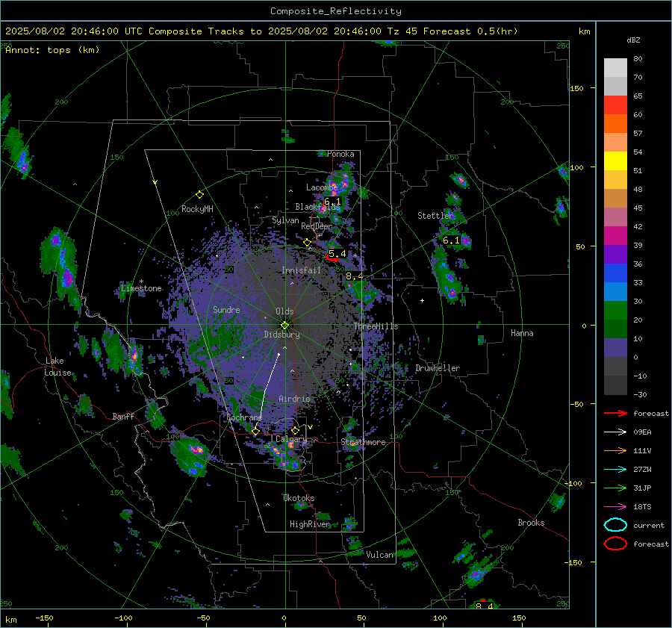Click the Blackfalds label
This screenshot has width=672, height=628.
pos(317,207)
